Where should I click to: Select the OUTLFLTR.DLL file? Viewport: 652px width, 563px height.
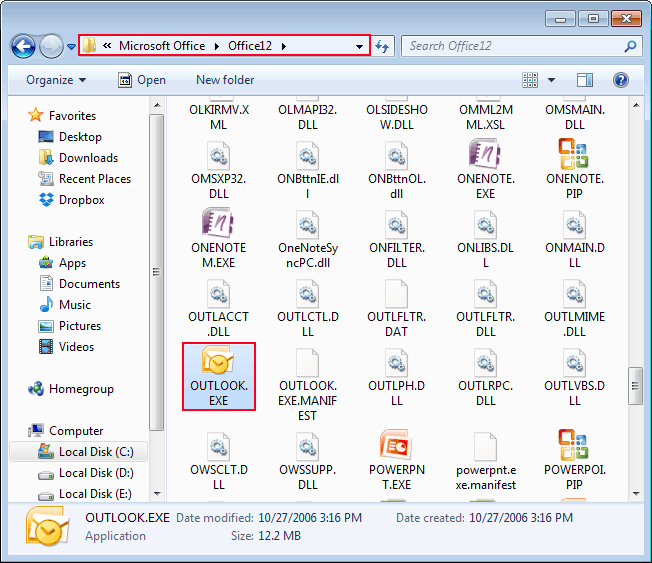[485, 308]
